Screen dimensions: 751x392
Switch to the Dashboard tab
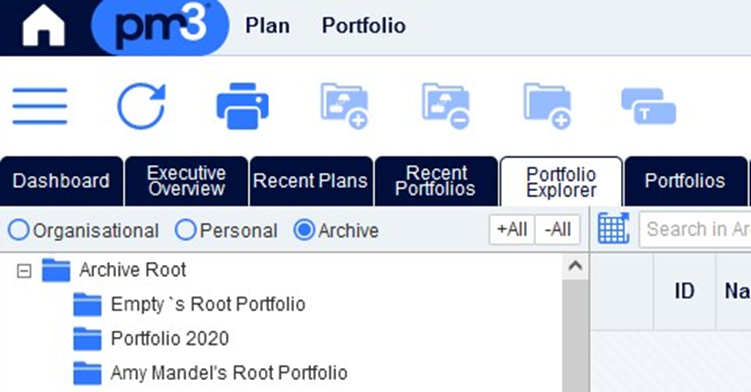tap(61, 181)
